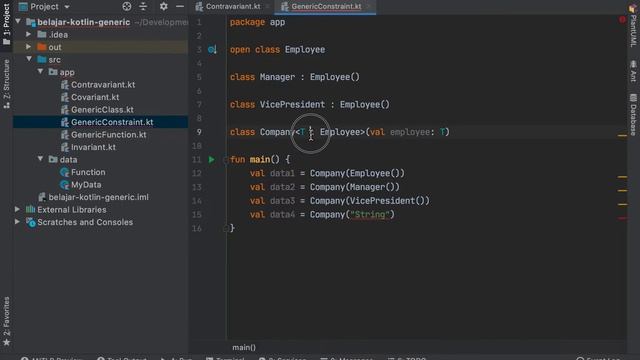Image resolution: width=640 pixels, height=360 pixels.
Task: Click the main() breadcrumb at editor bottom
Action: click(x=244, y=347)
